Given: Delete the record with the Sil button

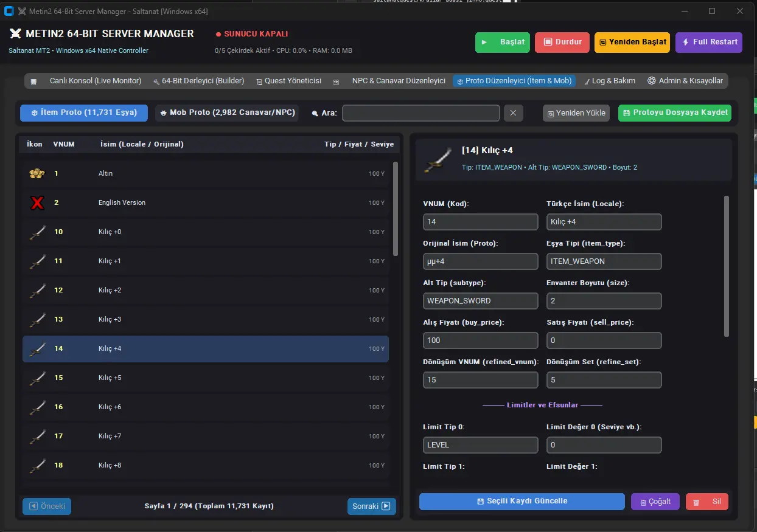Looking at the screenshot, I should [707, 502].
